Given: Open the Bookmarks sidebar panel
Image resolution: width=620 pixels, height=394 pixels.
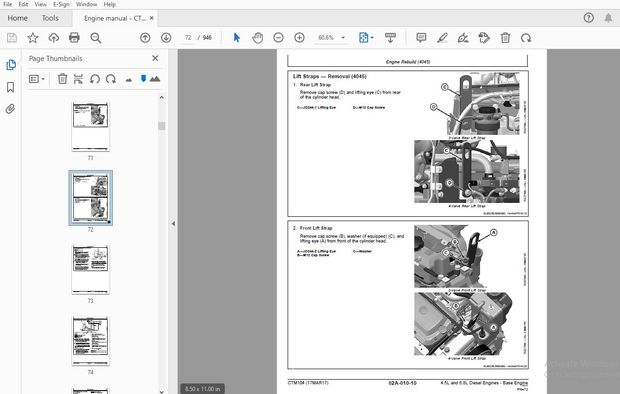Looking at the screenshot, I should (x=11, y=87).
